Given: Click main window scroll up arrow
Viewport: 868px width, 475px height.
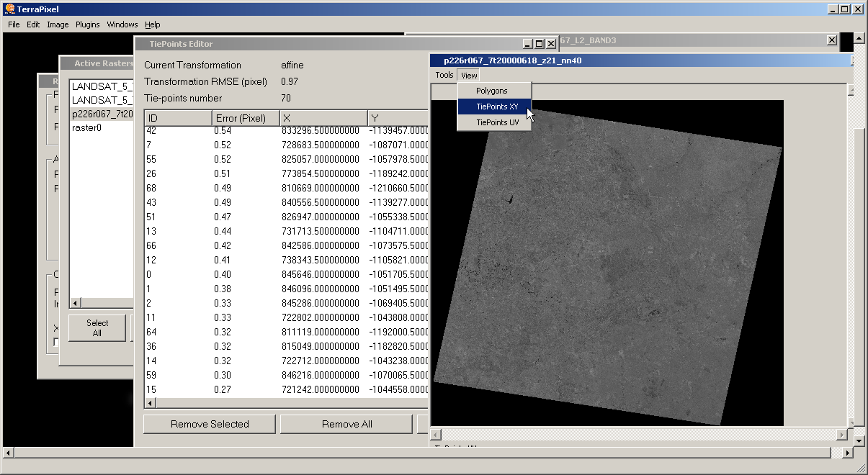Looking at the screenshot, I should pyautogui.click(x=858, y=39).
